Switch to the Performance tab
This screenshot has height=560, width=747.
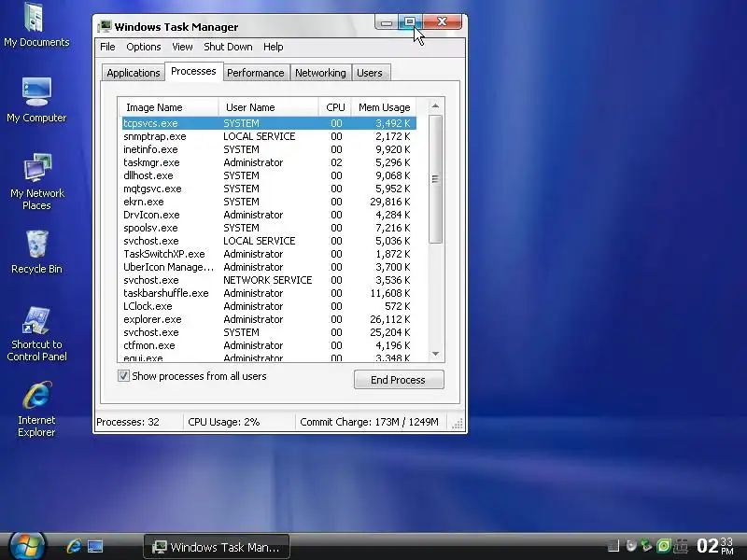point(255,73)
